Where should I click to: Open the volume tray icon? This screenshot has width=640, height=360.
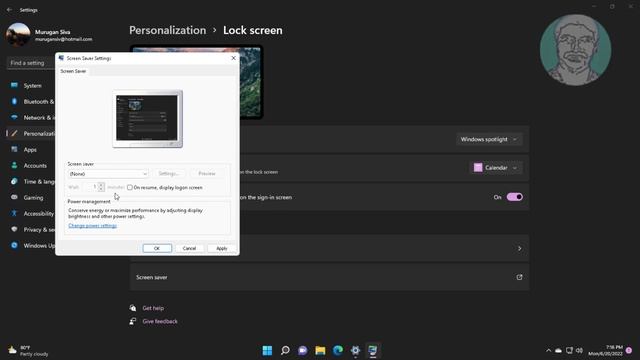tap(579, 350)
